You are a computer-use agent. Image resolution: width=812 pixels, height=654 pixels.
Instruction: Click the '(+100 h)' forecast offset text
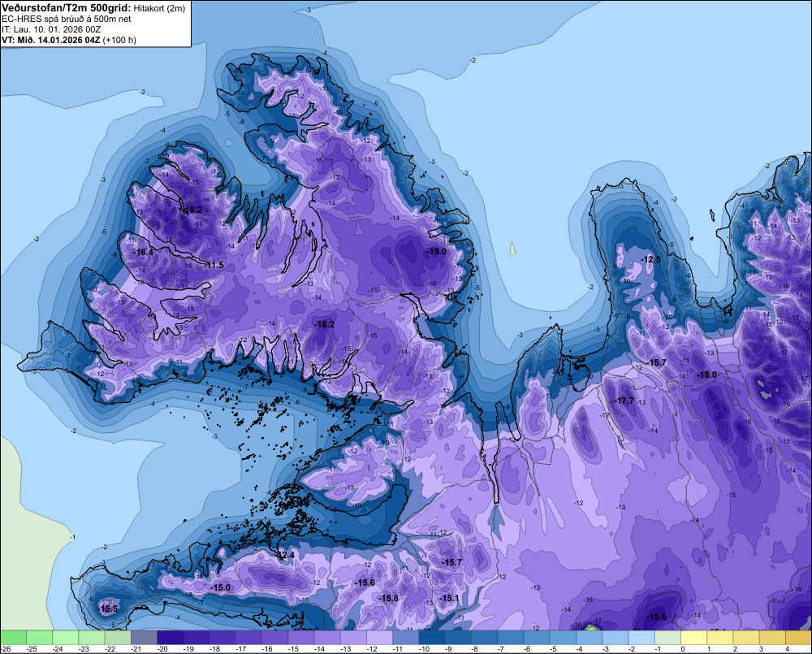pyautogui.click(x=119, y=40)
